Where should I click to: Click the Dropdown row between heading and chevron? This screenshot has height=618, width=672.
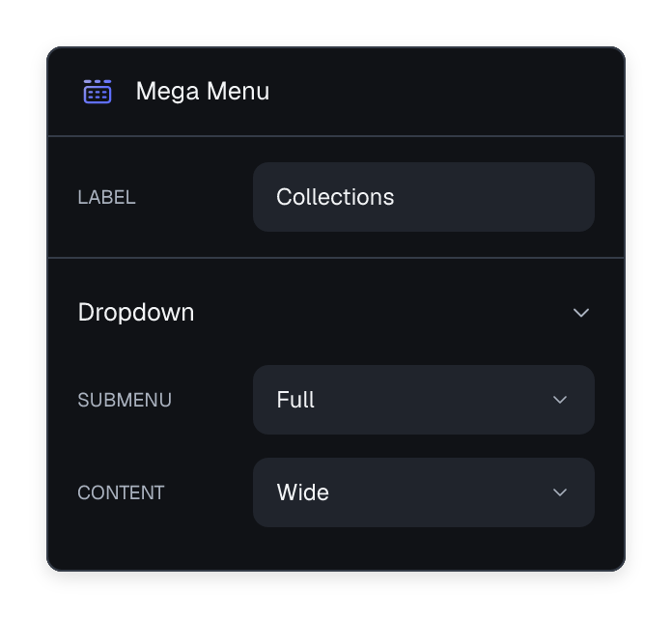click(381, 313)
